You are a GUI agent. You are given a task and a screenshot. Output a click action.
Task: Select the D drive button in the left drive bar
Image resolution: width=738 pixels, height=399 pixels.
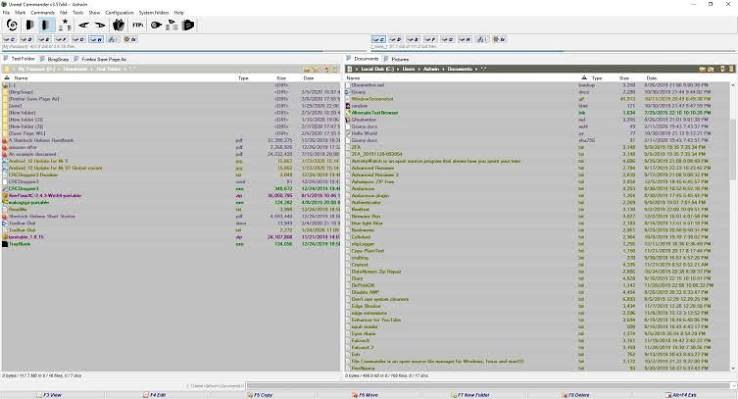pyautogui.click(x=26, y=40)
